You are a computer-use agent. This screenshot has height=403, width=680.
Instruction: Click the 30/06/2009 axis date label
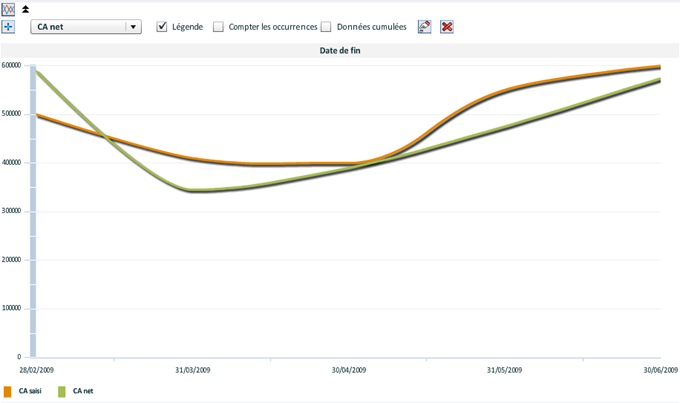point(661,370)
